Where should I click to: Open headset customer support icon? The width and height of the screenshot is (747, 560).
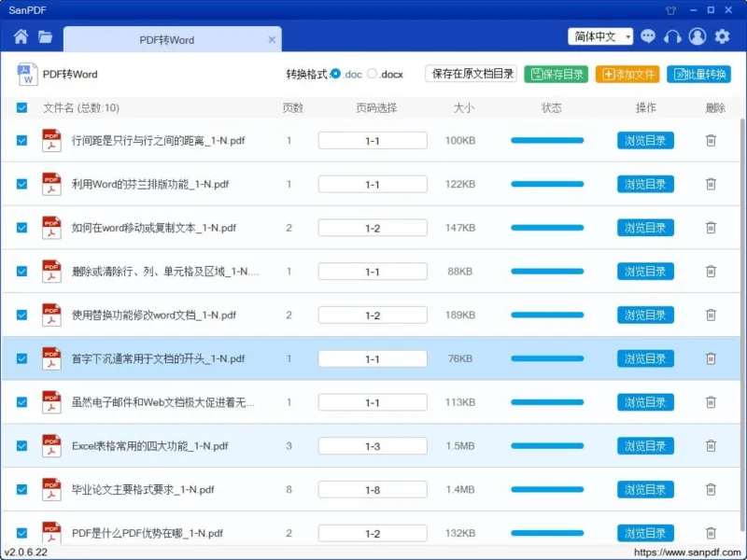[672, 36]
